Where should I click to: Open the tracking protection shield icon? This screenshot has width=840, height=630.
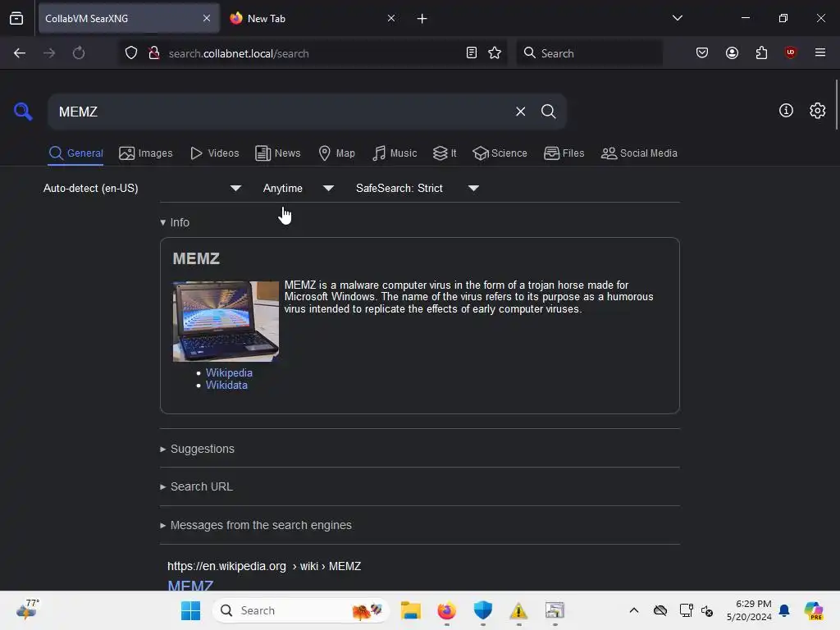point(131,53)
